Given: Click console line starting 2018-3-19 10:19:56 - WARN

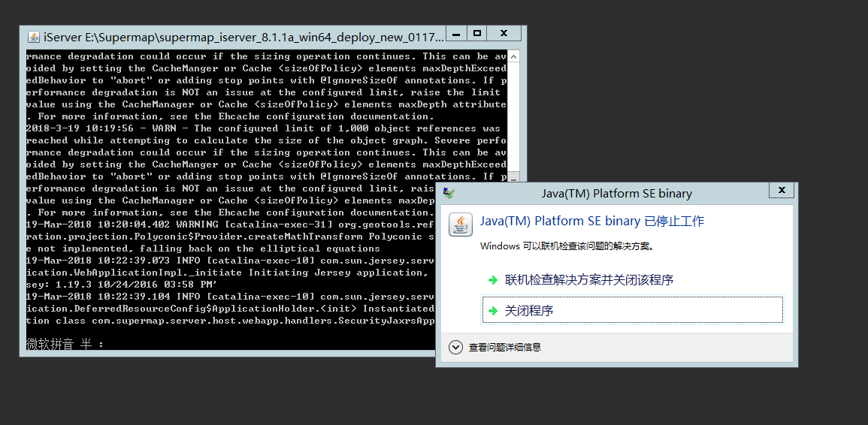Looking at the screenshot, I should pyautogui.click(x=263, y=128).
